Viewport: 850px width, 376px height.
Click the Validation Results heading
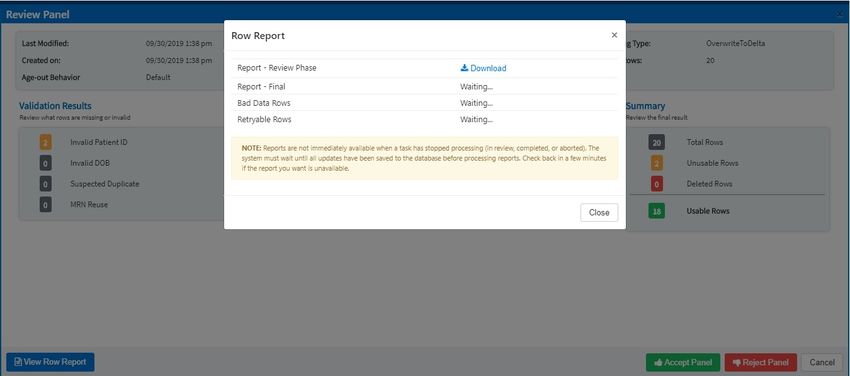click(55, 106)
